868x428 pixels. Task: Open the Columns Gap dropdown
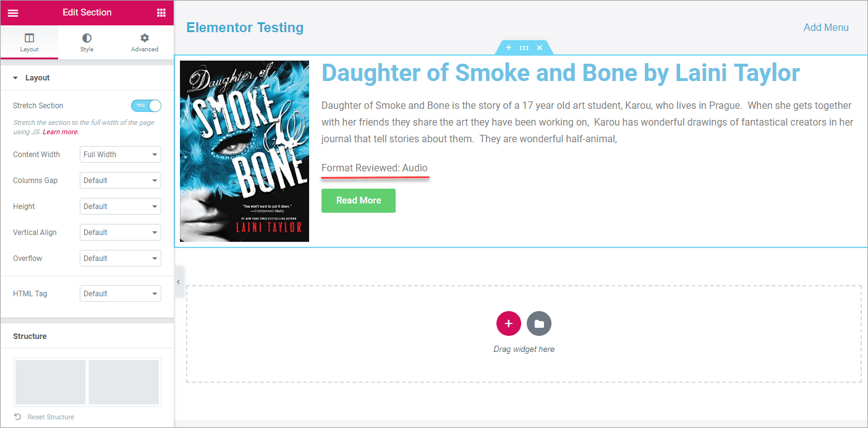(121, 181)
